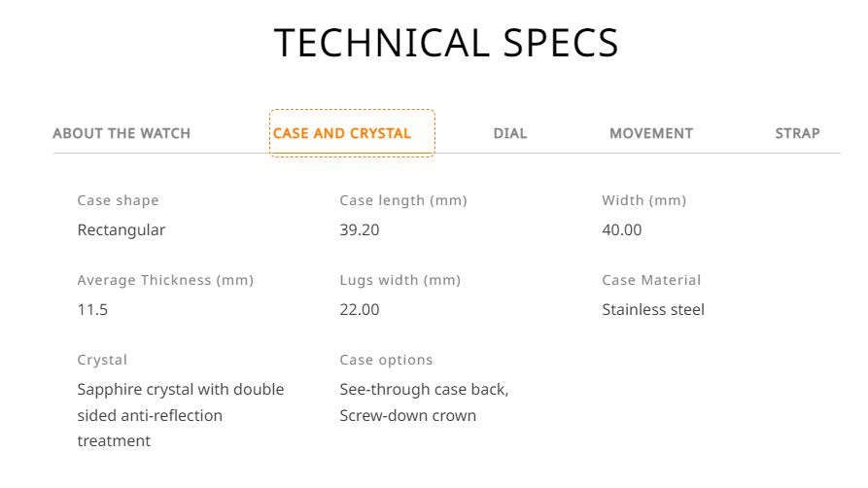Click the Stainless steel case material value
868x488 pixels.
pos(653,310)
